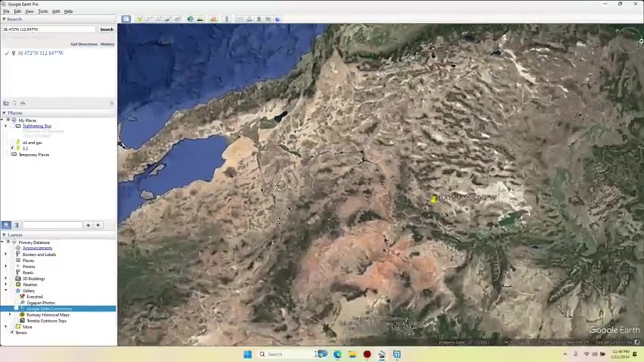This screenshot has width=644, height=362.
Task: Expand the 3D Buildings layer
Action: 6,279
